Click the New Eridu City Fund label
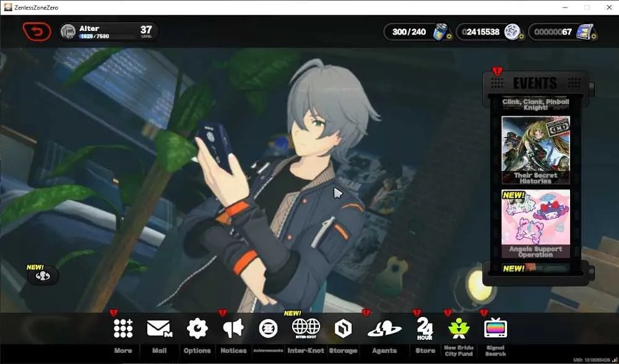This screenshot has width=619, height=364. [x=459, y=350]
